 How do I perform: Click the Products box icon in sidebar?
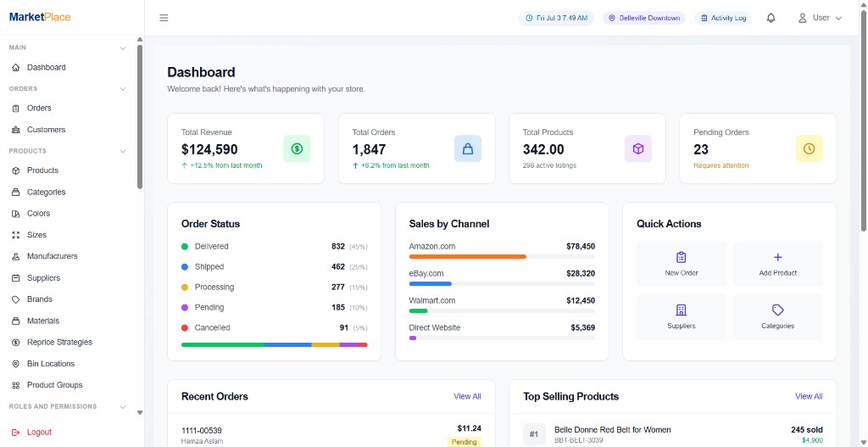[x=15, y=170]
